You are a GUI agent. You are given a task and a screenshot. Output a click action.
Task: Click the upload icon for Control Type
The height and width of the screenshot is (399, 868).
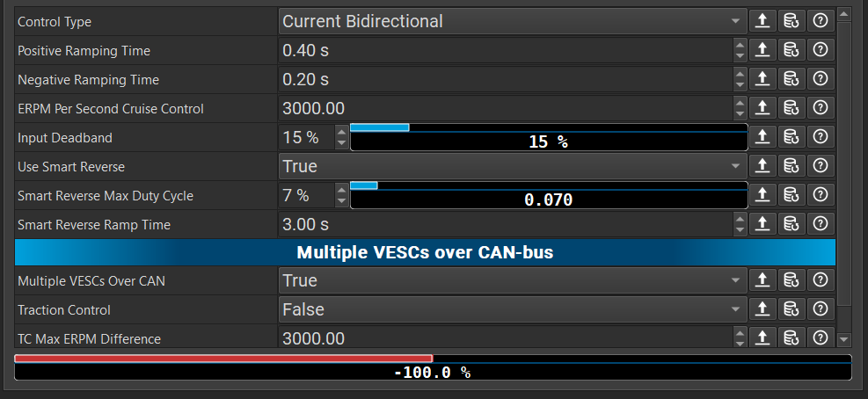tap(763, 21)
